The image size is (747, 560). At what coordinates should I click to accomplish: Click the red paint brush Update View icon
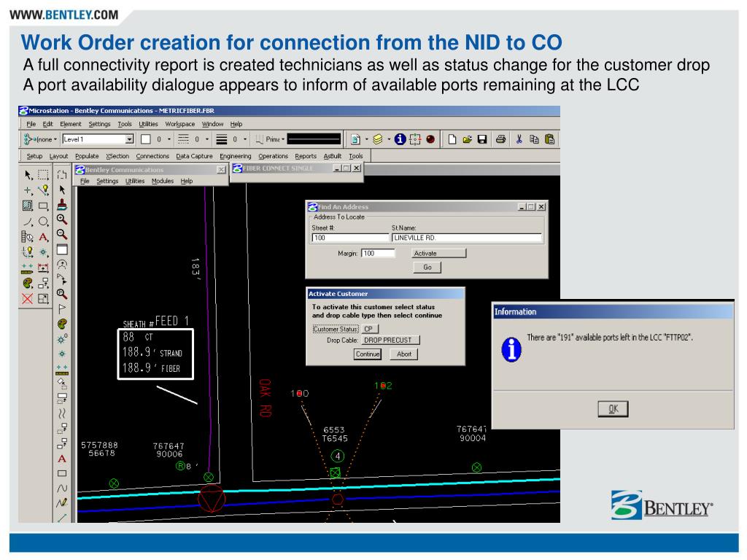click(x=62, y=205)
